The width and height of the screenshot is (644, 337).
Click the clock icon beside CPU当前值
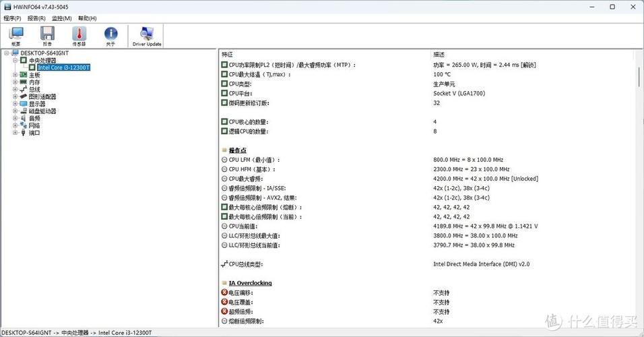[224, 226]
